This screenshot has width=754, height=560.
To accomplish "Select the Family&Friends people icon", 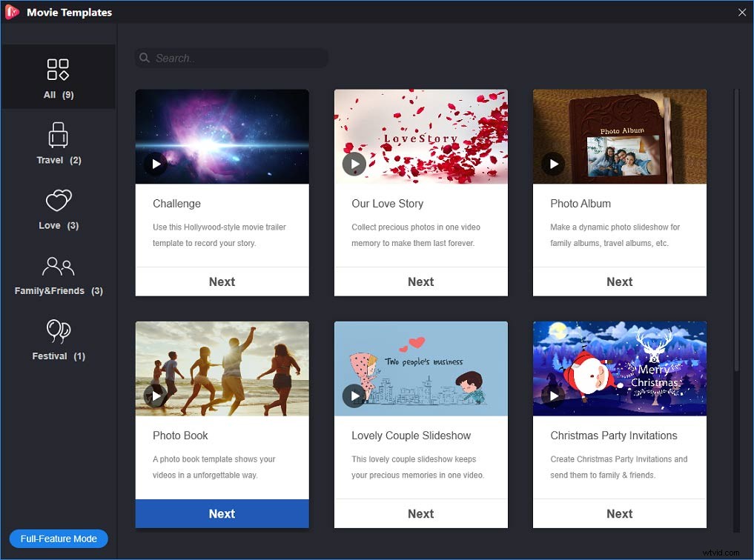I will [x=58, y=266].
